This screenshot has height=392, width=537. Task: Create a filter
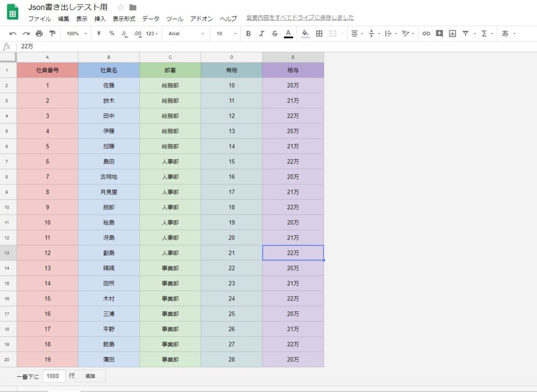[x=466, y=34]
